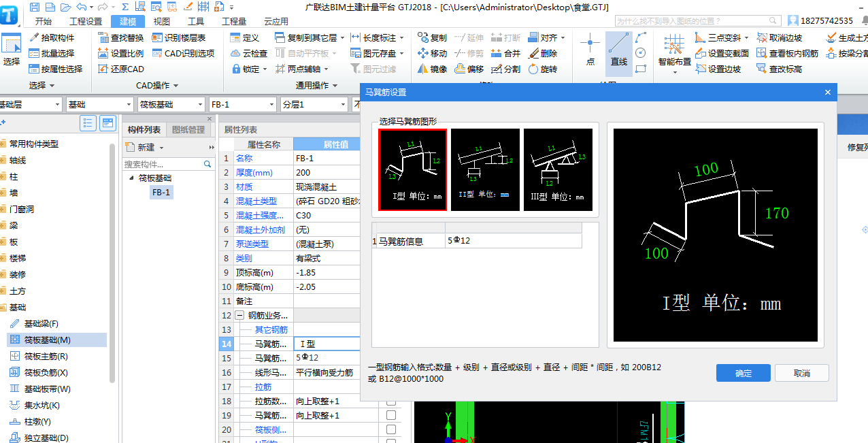Click 按属性选择 select by attribute
Screen dimensions: 868x443
(x=56, y=69)
